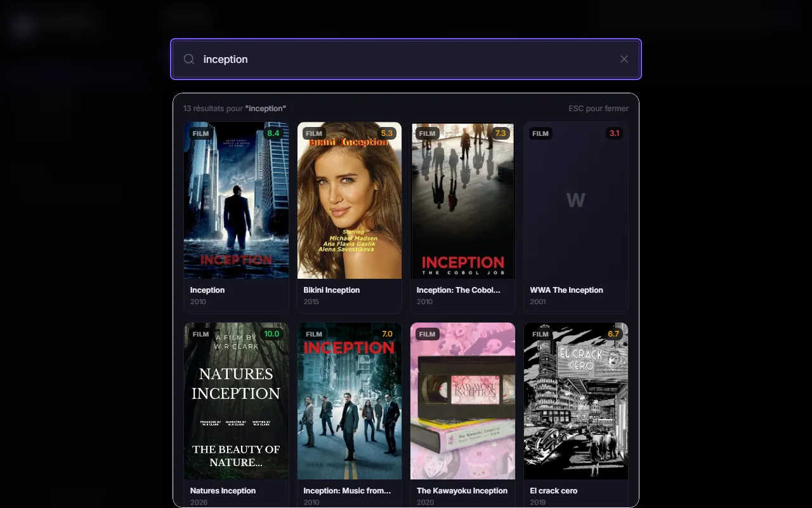
Task: Click the year 2020 under The Kawayoku Inception
Action: [x=425, y=502]
